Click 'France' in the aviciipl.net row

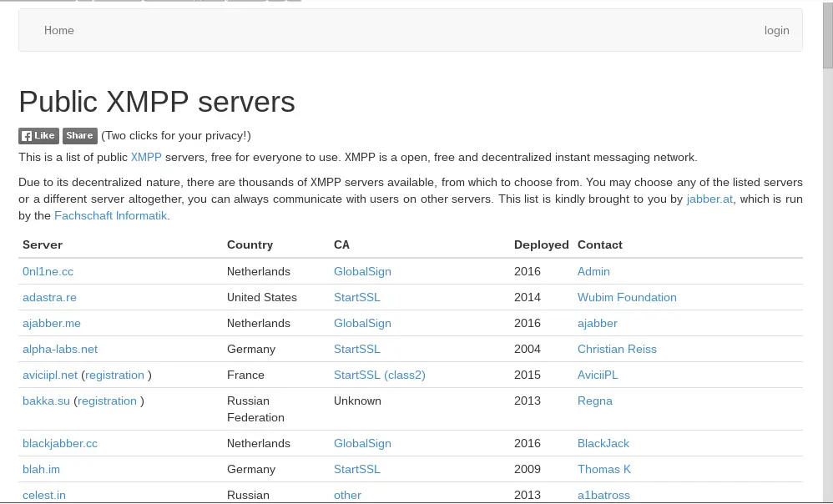pyautogui.click(x=245, y=375)
